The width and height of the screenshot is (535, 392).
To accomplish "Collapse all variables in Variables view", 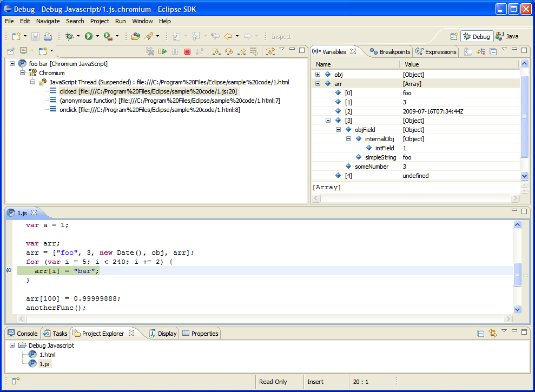I will point(493,52).
